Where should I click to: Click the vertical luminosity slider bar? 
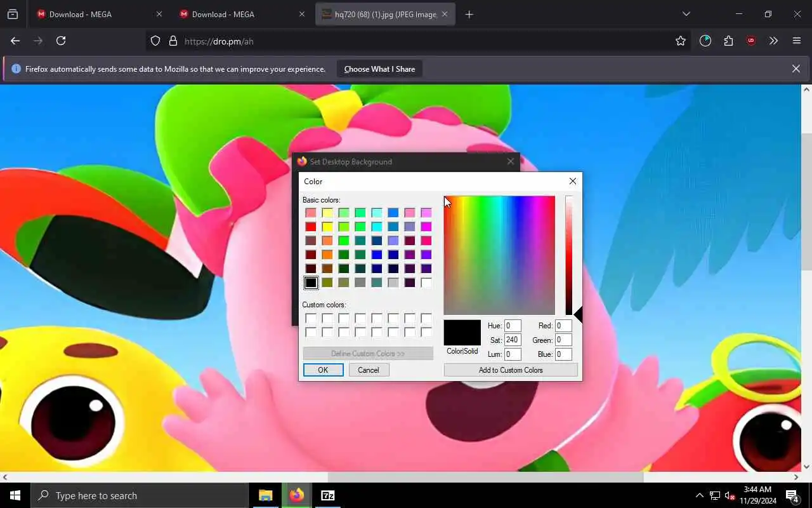point(569,255)
